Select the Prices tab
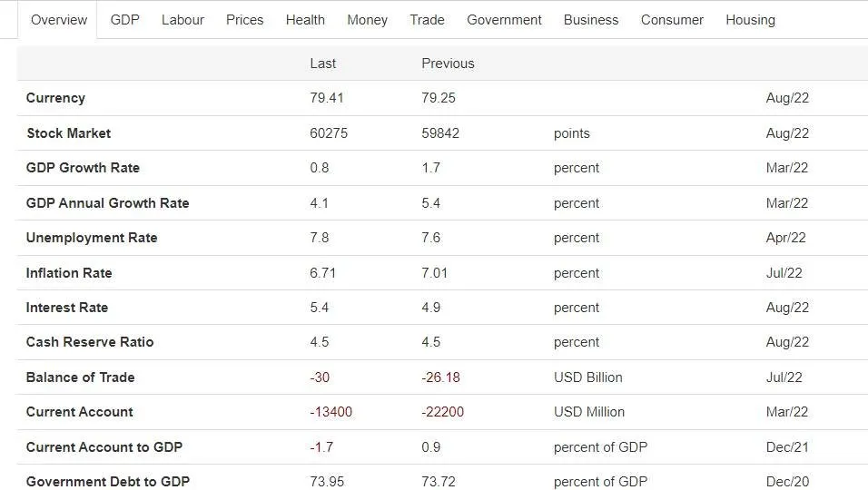Image resolution: width=868 pixels, height=490 pixels. (244, 20)
